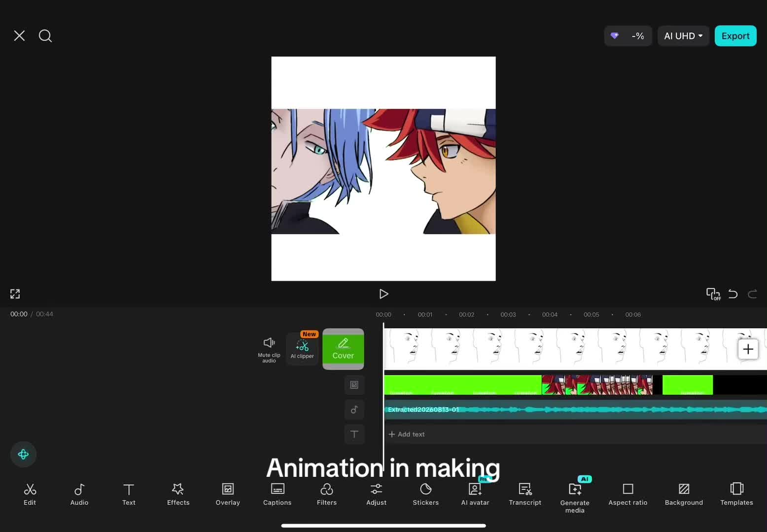Image resolution: width=767 pixels, height=532 pixels.
Task: Open the AI UHD resolution dropdown
Action: coord(683,36)
